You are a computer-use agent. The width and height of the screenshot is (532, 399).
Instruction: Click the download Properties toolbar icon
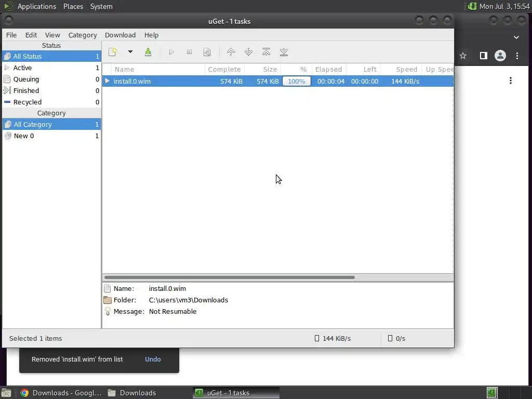(207, 52)
